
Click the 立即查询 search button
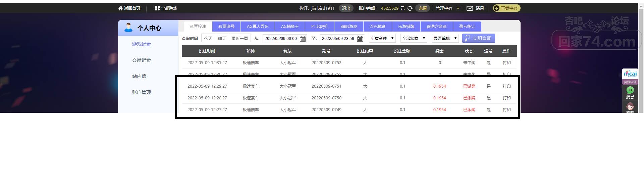(x=479, y=38)
